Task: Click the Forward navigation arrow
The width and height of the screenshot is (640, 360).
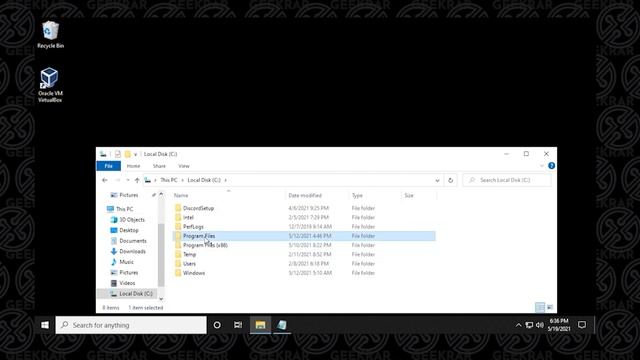Action: click(118, 180)
